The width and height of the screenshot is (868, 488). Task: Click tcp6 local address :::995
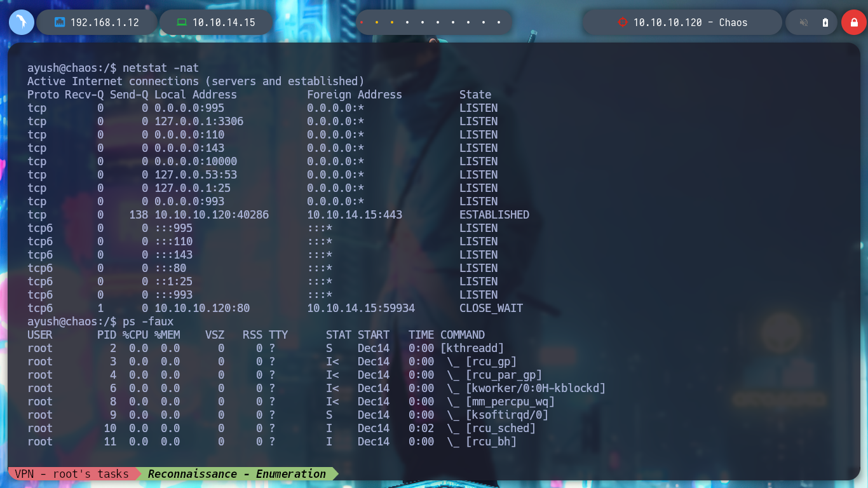pos(173,228)
